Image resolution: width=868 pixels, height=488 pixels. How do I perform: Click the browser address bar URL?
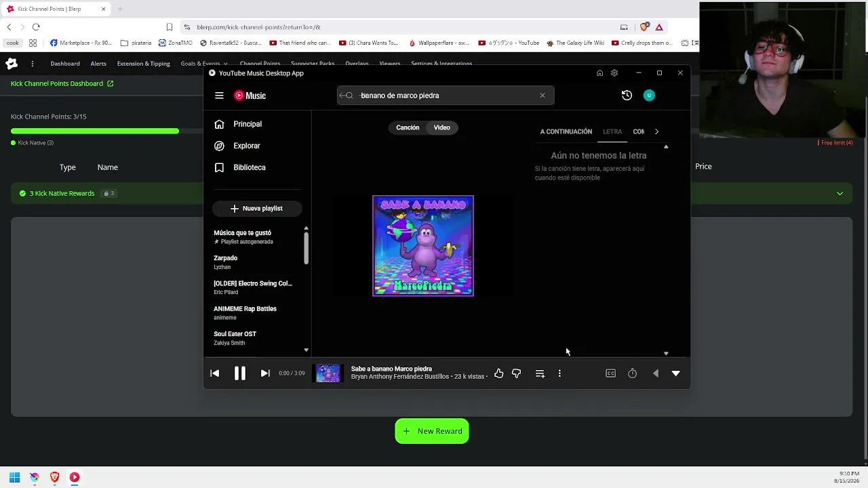click(x=258, y=27)
